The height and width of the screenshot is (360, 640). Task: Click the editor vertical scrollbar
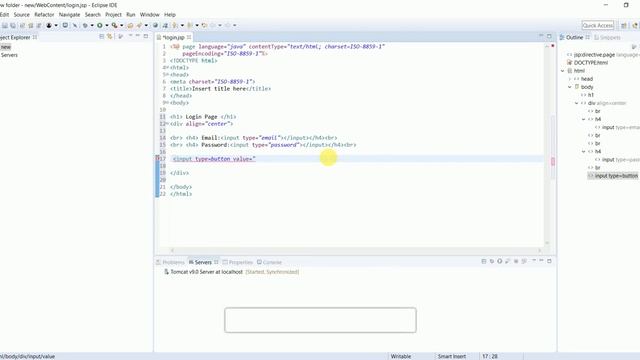point(547,144)
